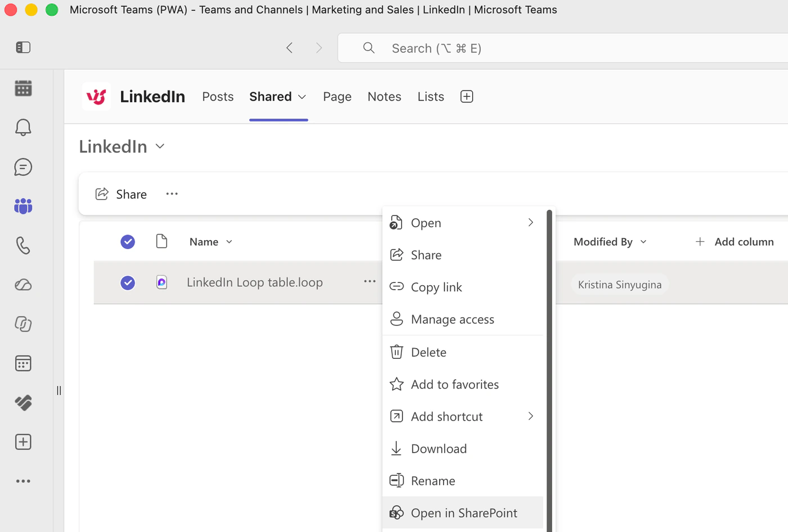
Task: Click the file type column icon
Action: [x=162, y=241]
